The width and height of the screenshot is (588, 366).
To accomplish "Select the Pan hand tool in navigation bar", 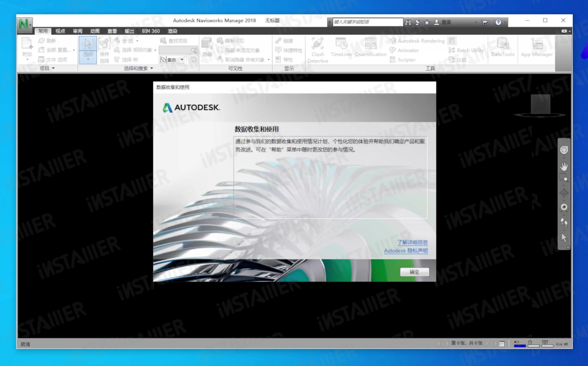I will [563, 166].
